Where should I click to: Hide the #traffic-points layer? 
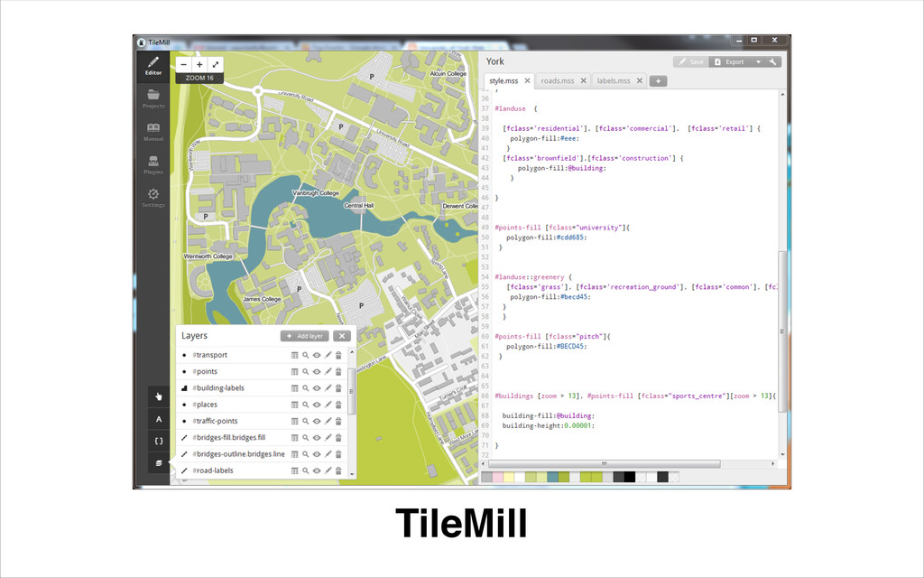click(x=317, y=421)
